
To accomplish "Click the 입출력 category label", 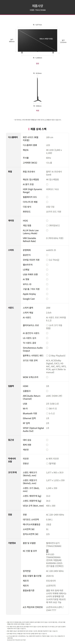I will tap(11, 386).
